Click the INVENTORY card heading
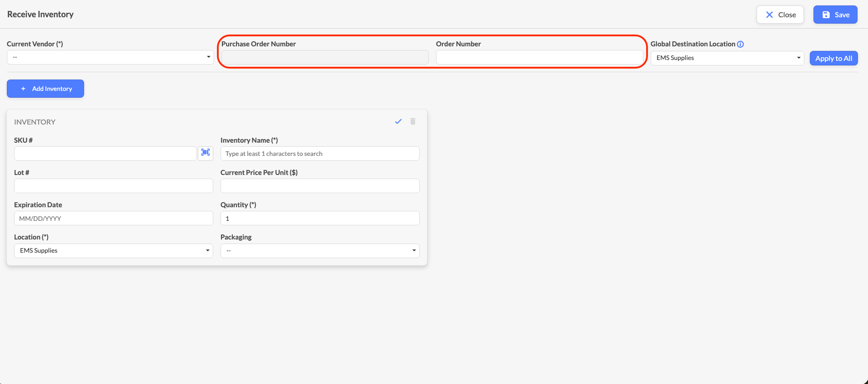Screen dimensions: 868x384 tap(35, 122)
